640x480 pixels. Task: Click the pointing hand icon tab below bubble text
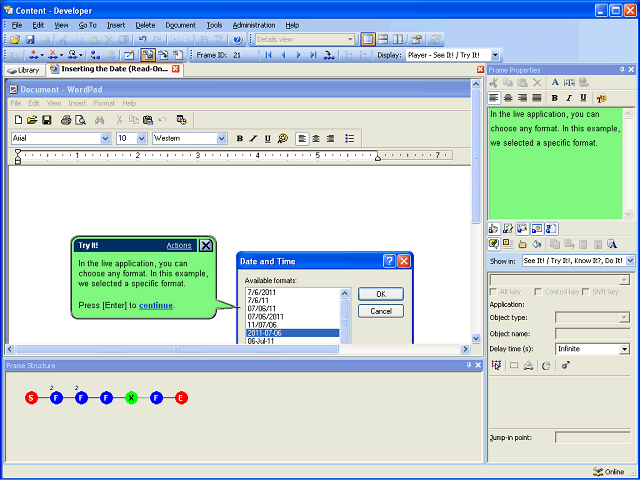(493, 229)
